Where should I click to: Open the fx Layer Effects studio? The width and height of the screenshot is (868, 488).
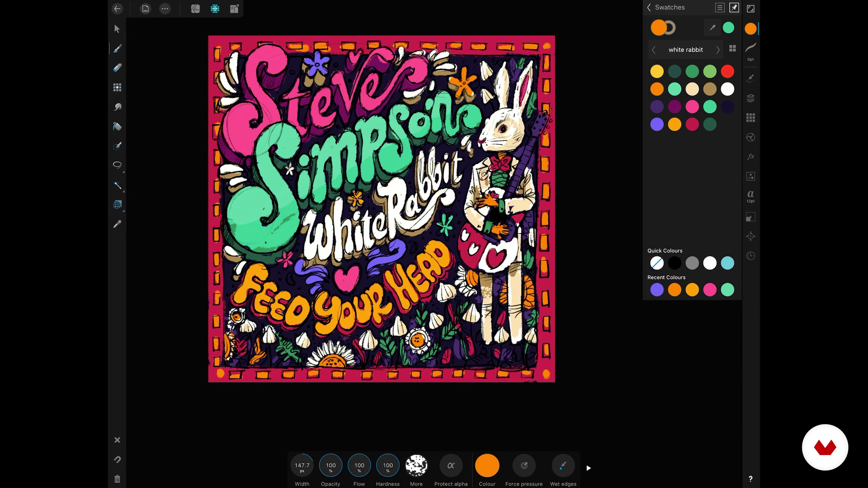750,157
